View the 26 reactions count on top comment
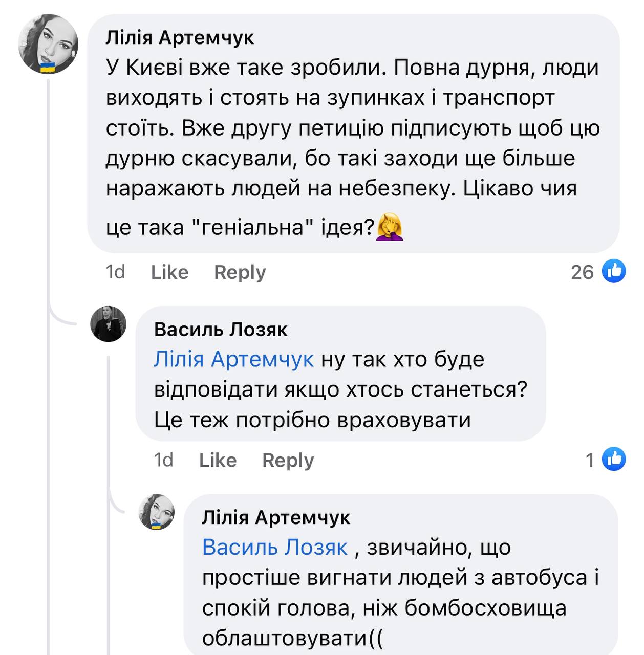Viewport: 644px width, 655px height. click(x=582, y=272)
